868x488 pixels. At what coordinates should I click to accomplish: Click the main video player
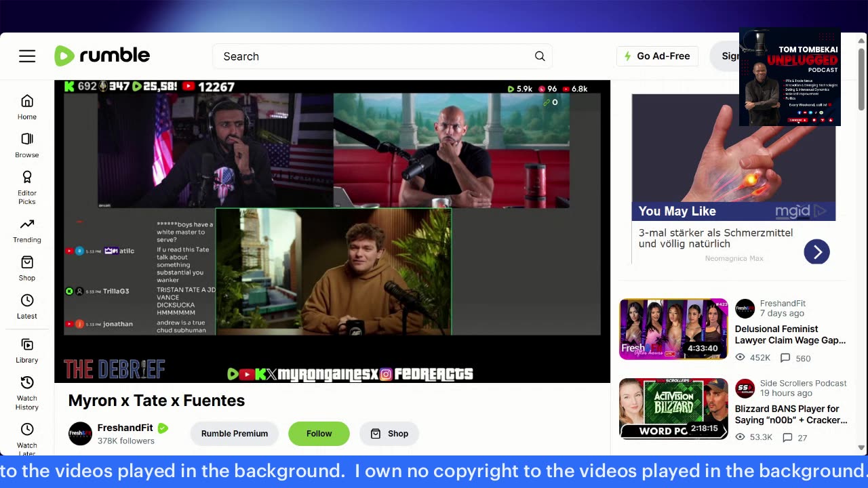pyautogui.click(x=332, y=231)
